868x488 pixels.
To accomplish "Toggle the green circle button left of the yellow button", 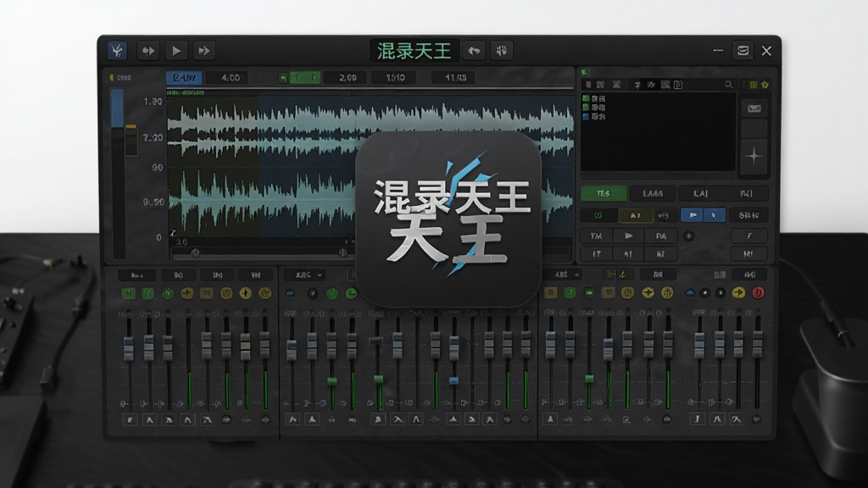I will click(598, 215).
